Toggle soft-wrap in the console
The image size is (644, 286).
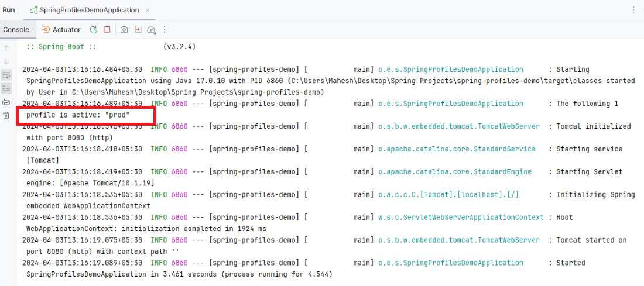[x=6, y=75]
